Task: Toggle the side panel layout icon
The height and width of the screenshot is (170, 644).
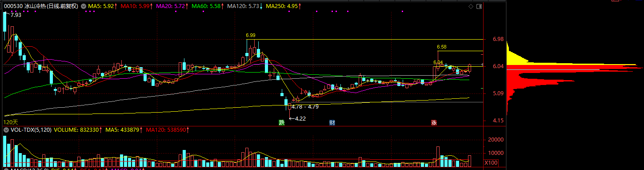Action: (x=479, y=7)
